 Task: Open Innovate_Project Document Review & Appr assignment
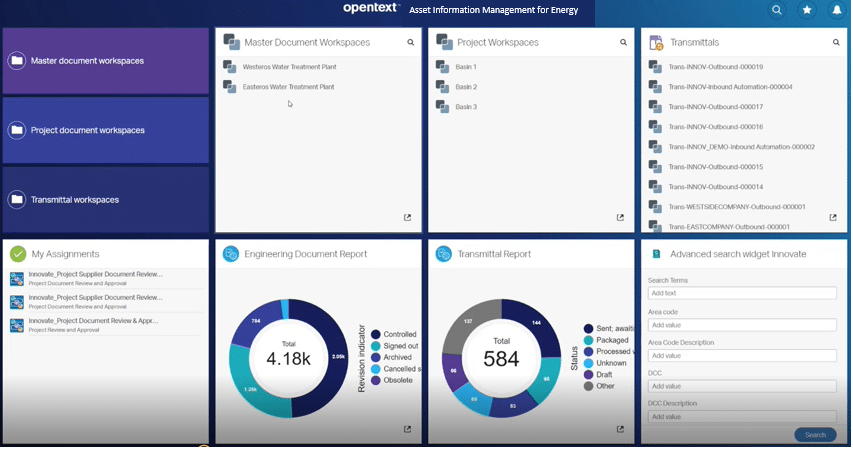pyautogui.click(x=93, y=321)
